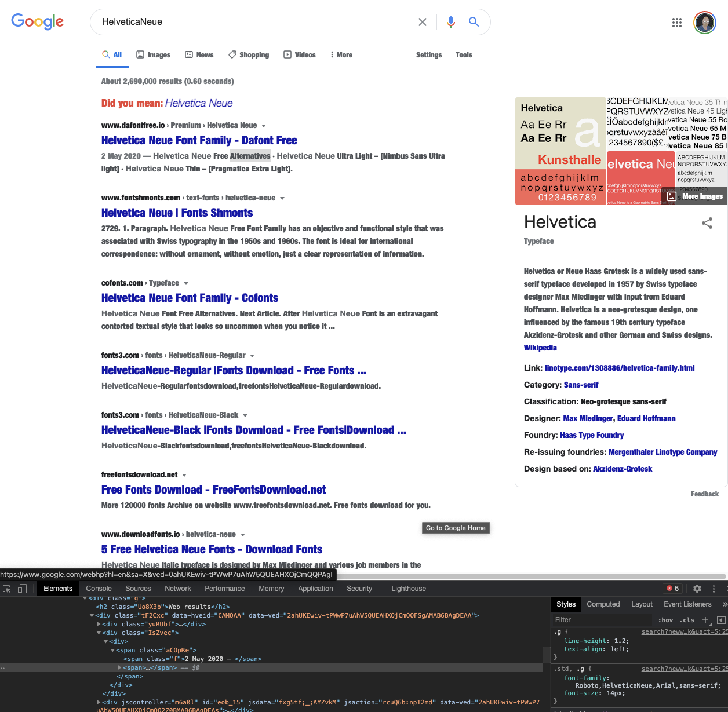
Task: Select the Images search tab
Action: (x=153, y=54)
